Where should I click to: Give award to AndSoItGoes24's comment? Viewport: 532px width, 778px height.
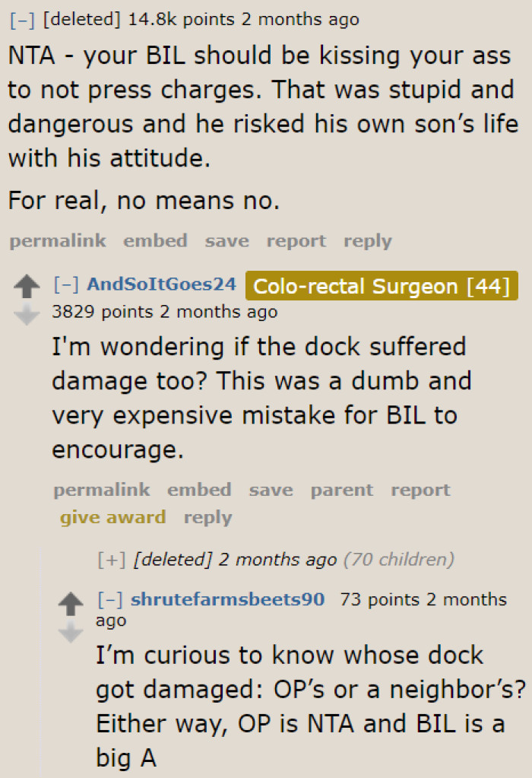[x=112, y=517]
